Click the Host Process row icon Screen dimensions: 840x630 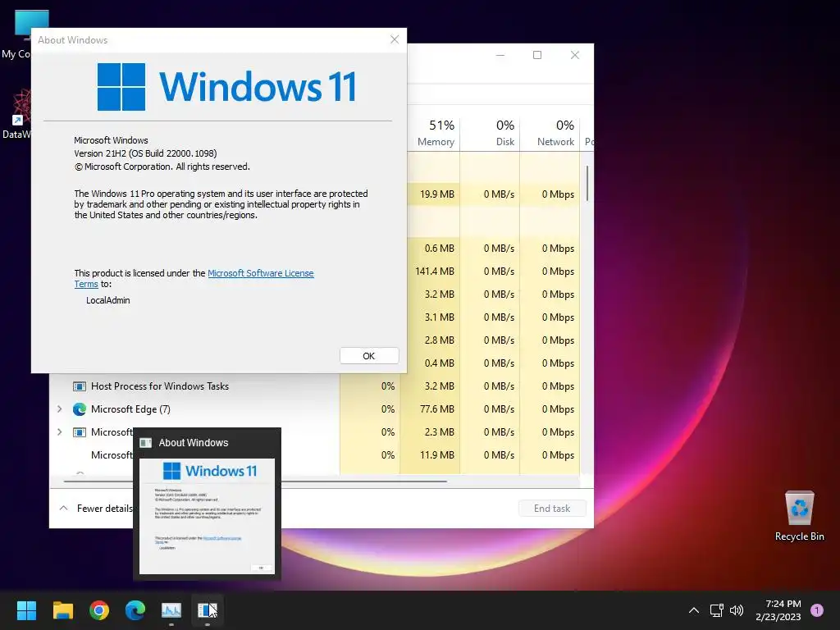coord(80,386)
